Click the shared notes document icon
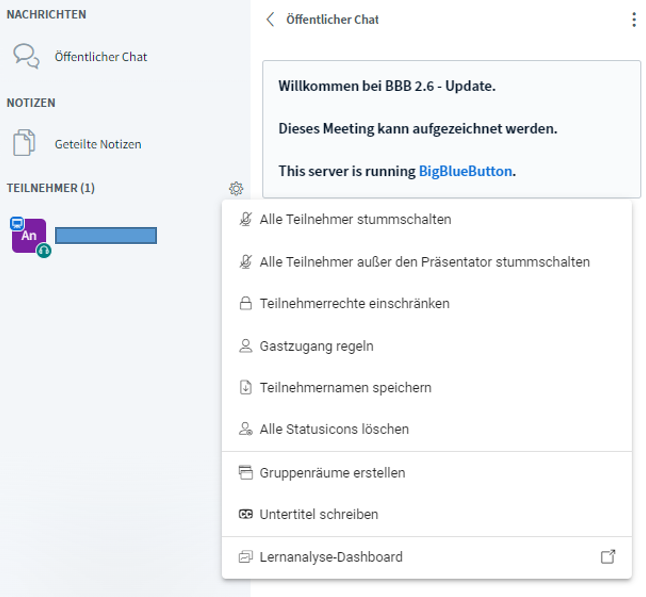 [24, 143]
